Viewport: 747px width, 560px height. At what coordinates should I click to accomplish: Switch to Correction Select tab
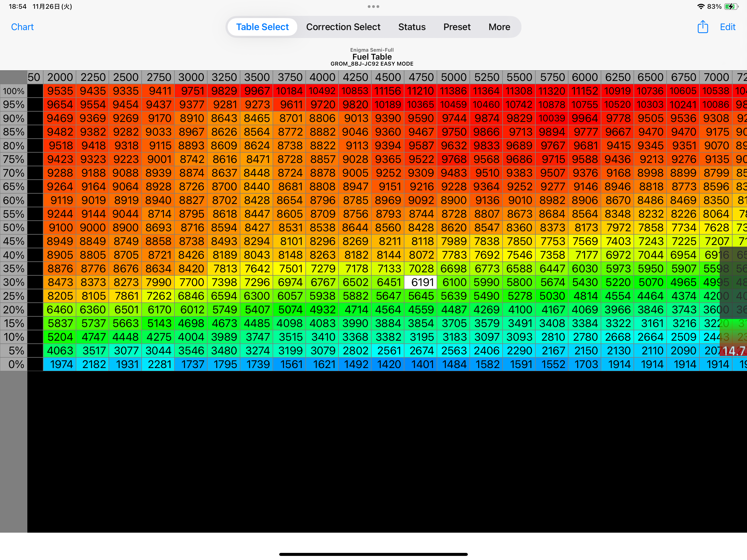343,27
